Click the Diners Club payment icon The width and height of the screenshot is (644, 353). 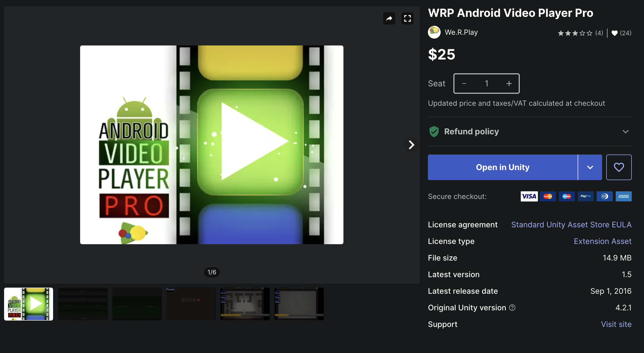[x=605, y=196]
